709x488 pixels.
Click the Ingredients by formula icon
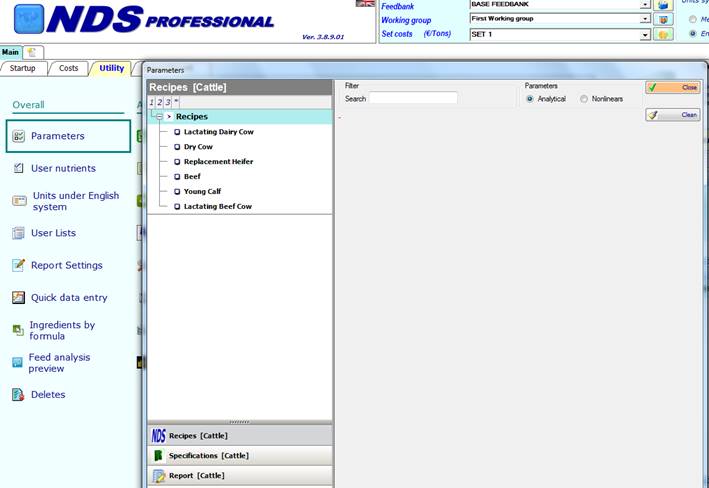click(18, 330)
